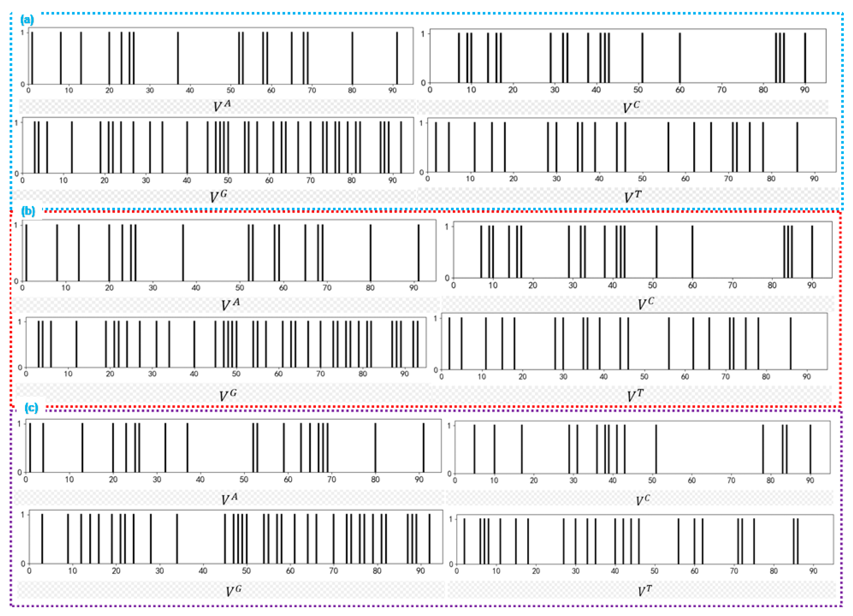The width and height of the screenshot is (853, 616).
Task: Click the (c) panel label
Action: pyautogui.click(x=31, y=408)
